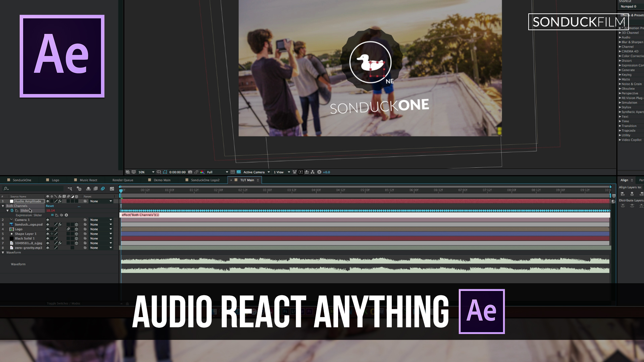Click the Slider value 10.14 to edit
Screen dimensions: 644x362
coord(51,210)
